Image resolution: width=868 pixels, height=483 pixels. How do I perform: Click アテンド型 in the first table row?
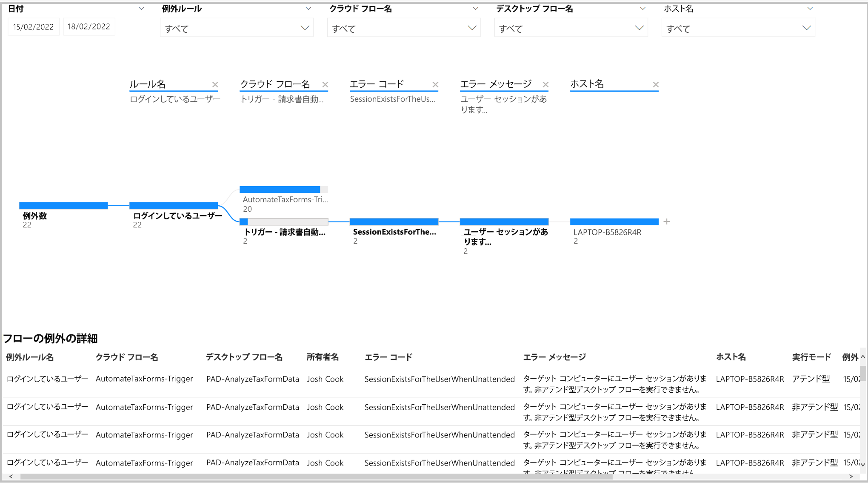811,379
